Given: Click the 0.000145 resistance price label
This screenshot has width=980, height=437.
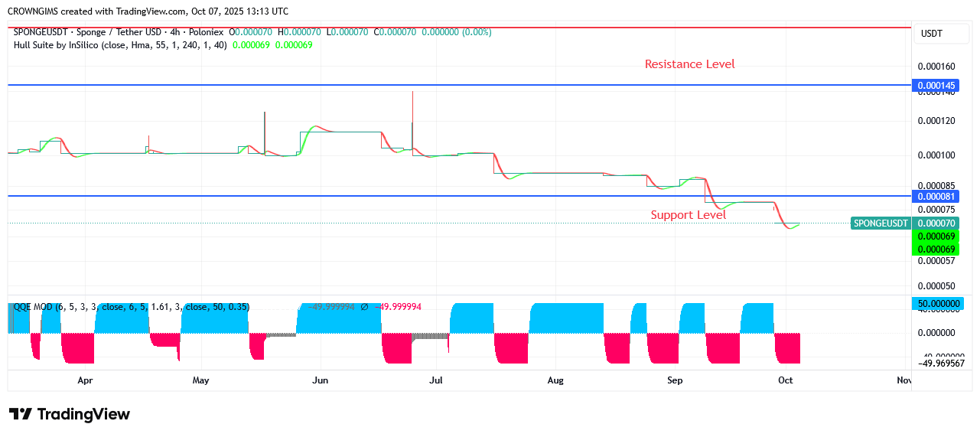Looking at the screenshot, I should (934, 86).
